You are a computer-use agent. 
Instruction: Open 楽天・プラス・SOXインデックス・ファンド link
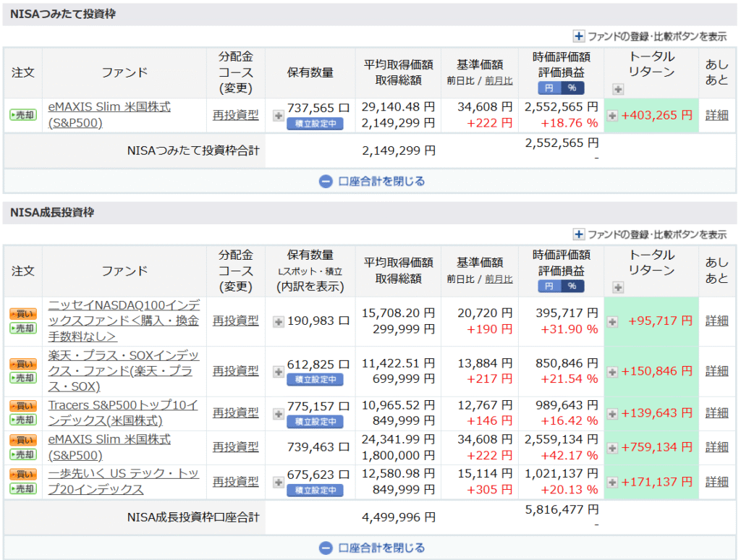[x=123, y=371]
